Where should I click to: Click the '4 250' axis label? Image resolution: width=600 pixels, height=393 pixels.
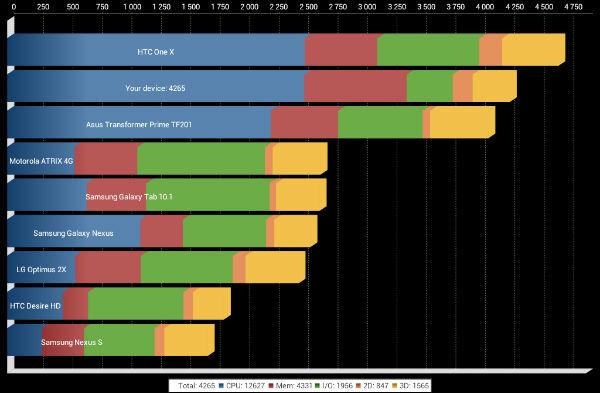(x=514, y=7)
